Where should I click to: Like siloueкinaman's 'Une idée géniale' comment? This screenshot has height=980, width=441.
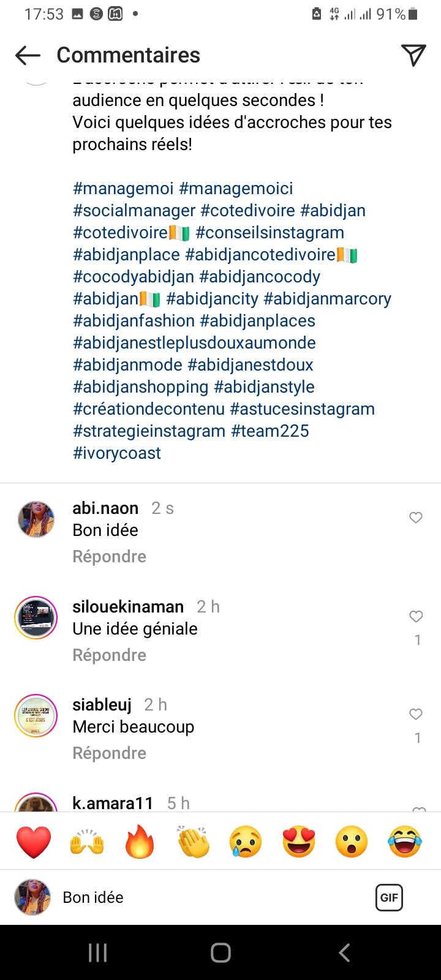click(x=416, y=617)
